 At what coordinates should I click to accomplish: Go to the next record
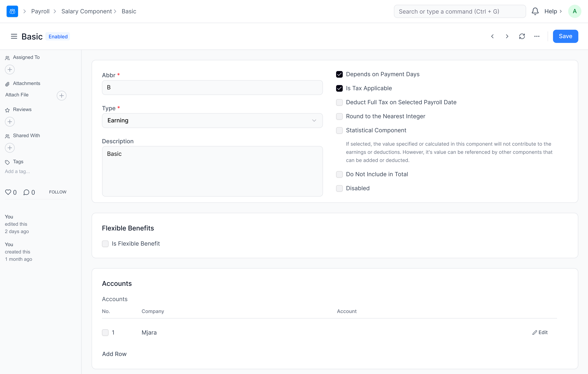[x=507, y=36]
